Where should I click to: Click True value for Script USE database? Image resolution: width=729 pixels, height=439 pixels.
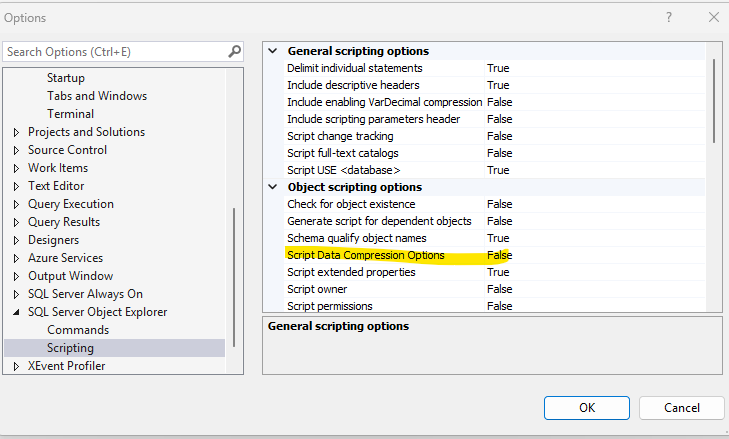[x=498, y=170]
